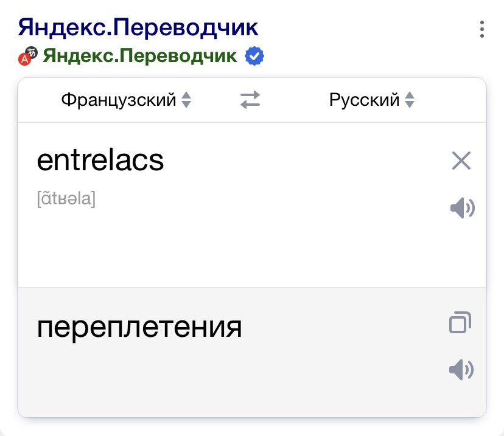Play pronunciation of the Russian translation
The width and height of the screenshot is (504, 436).
click(462, 369)
